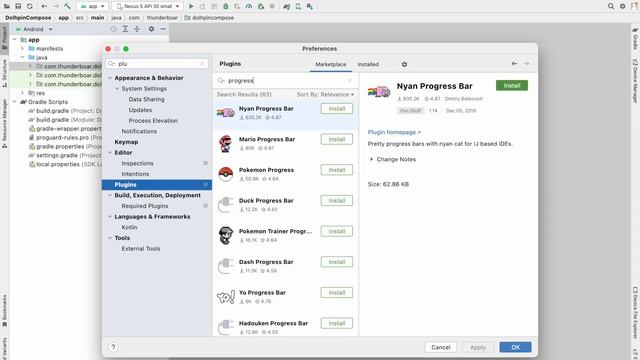The width and height of the screenshot is (640, 360).
Task: Open IDE settings gear in top right
Action: [x=622, y=6]
